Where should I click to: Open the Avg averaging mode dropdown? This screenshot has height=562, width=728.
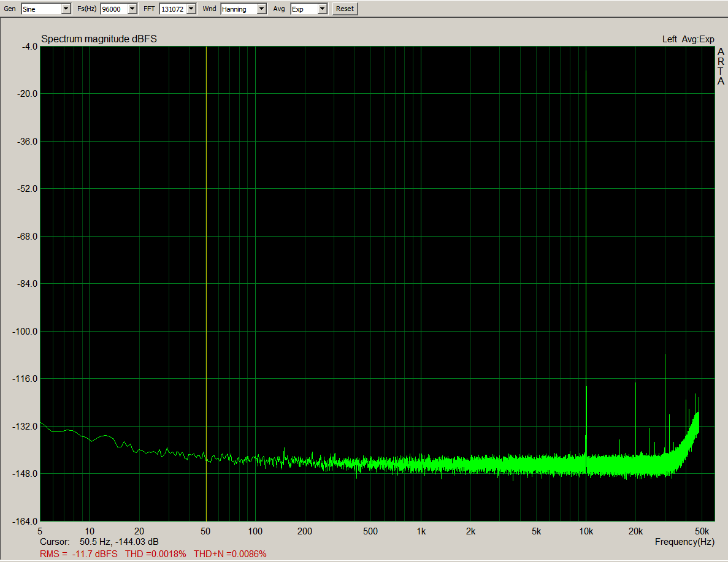(323, 9)
